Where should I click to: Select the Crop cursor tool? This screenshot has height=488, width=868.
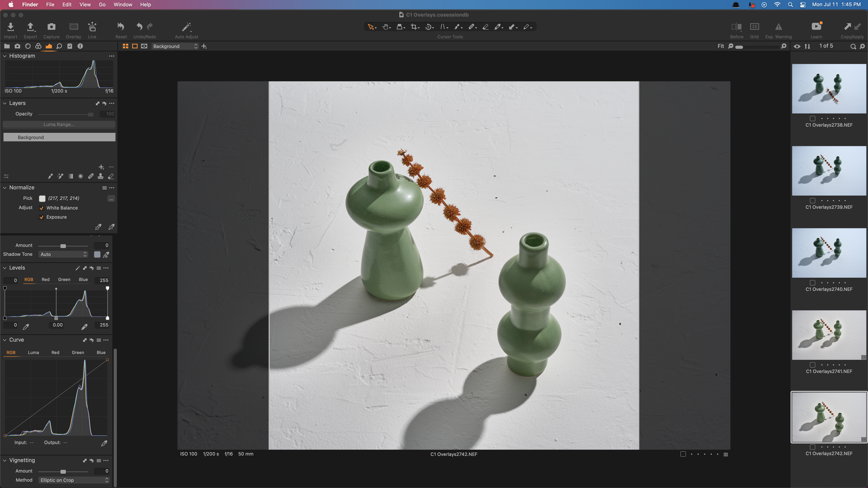(414, 27)
